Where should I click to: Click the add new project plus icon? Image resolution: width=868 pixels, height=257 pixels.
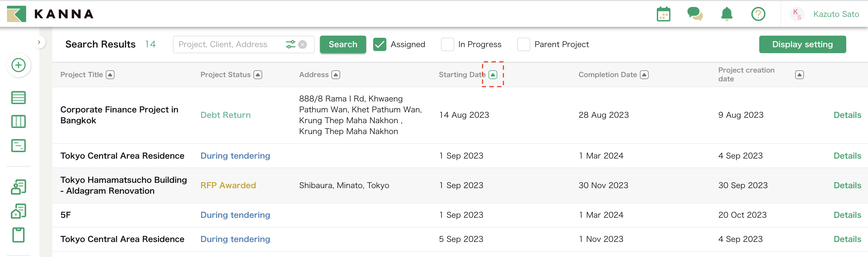click(x=18, y=65)
